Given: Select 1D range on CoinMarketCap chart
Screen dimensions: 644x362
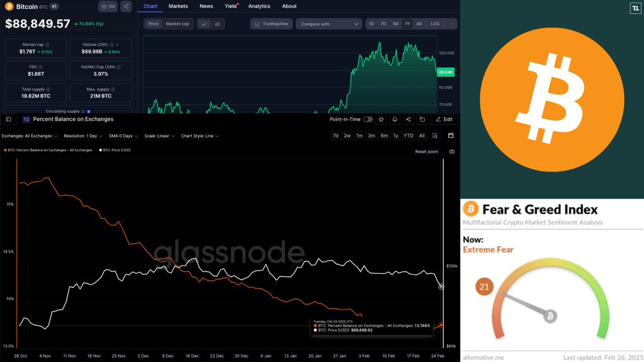Looking at the screenshot, I should [371, 24].
